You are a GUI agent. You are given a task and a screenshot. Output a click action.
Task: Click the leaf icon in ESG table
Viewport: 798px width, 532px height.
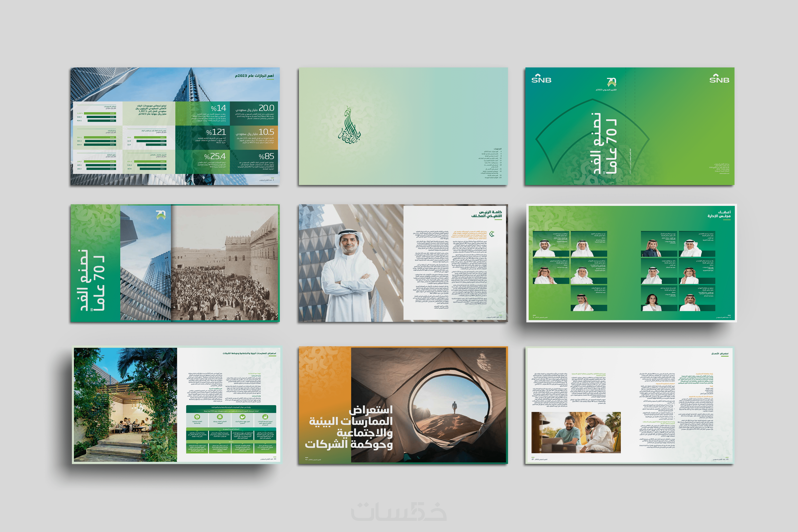click(x=243, y=417)
